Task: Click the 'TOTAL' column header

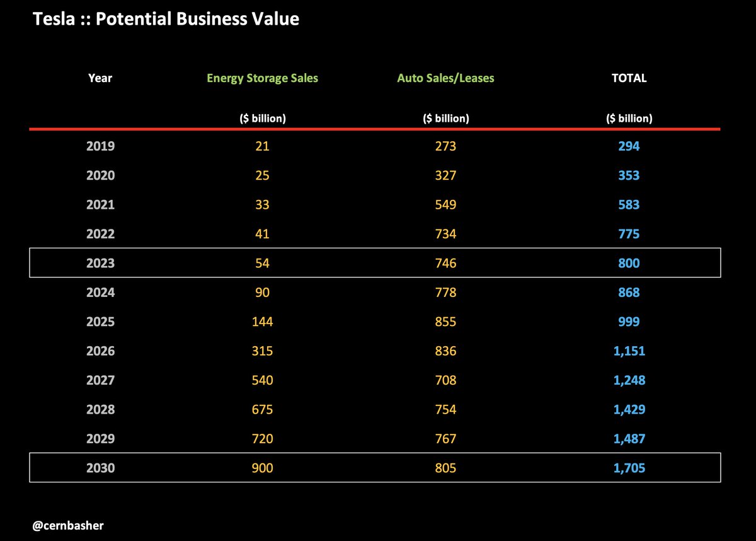Action: coord(629,78)
